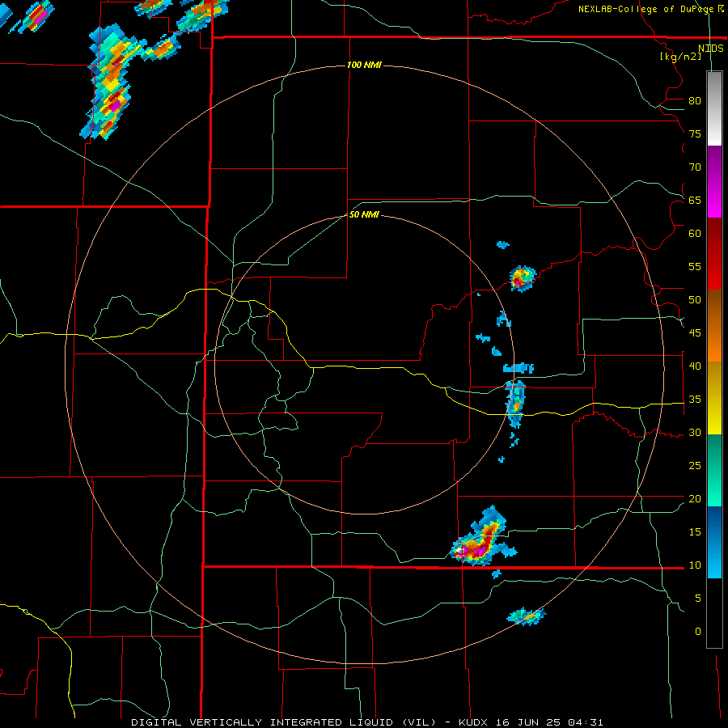The width and height of the screenshot is (728, 728).
Task: Click the orange-brown segment of the color bar
Action: 714,326
